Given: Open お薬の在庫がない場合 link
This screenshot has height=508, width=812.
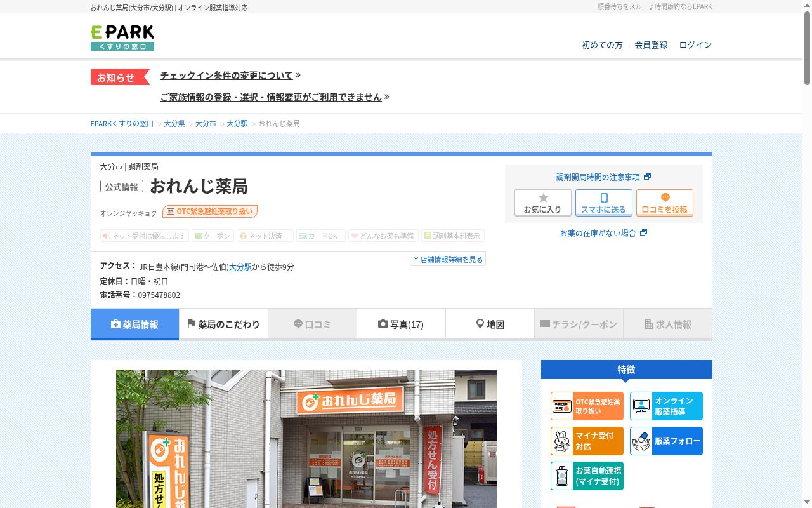Looking at the screenshot, I should [598, 233].
